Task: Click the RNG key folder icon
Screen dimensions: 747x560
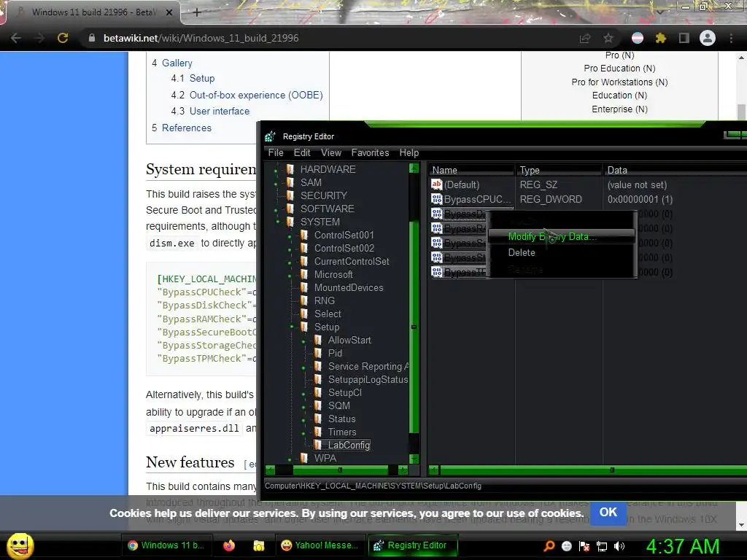Action: [303, 300]
